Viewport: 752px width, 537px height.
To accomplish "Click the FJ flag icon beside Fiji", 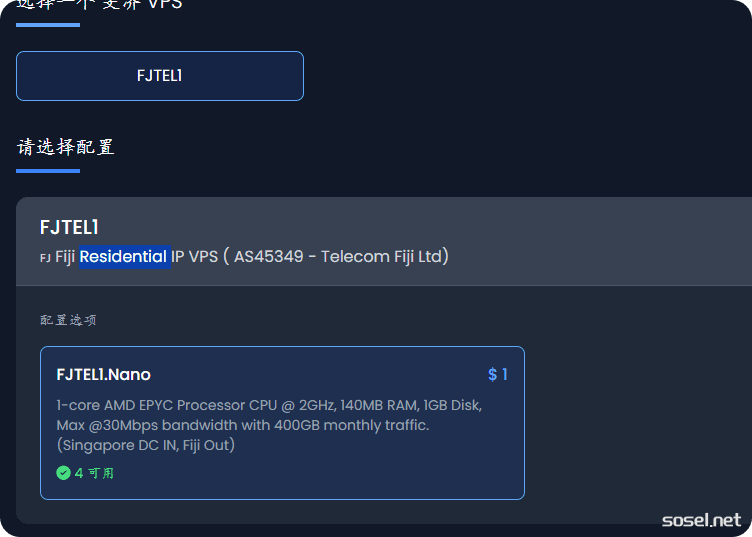I will pyautogui.click(x=45, y=258).
